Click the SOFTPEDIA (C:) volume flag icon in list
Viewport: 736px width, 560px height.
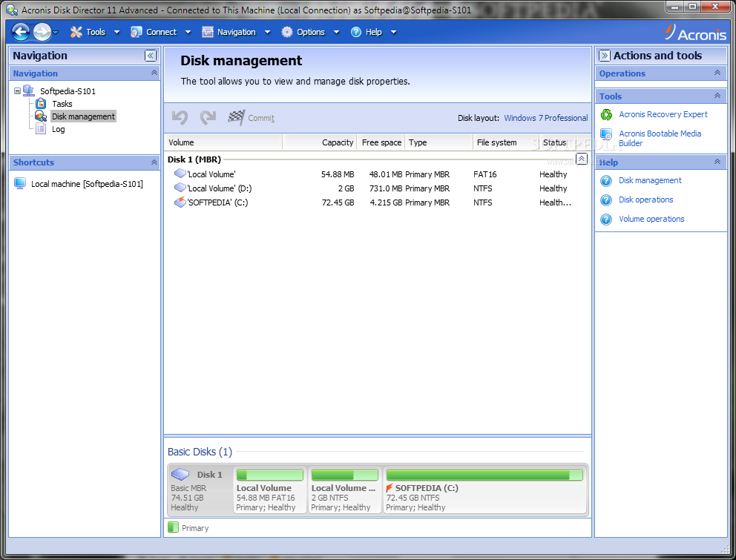[x=180, y=202]
